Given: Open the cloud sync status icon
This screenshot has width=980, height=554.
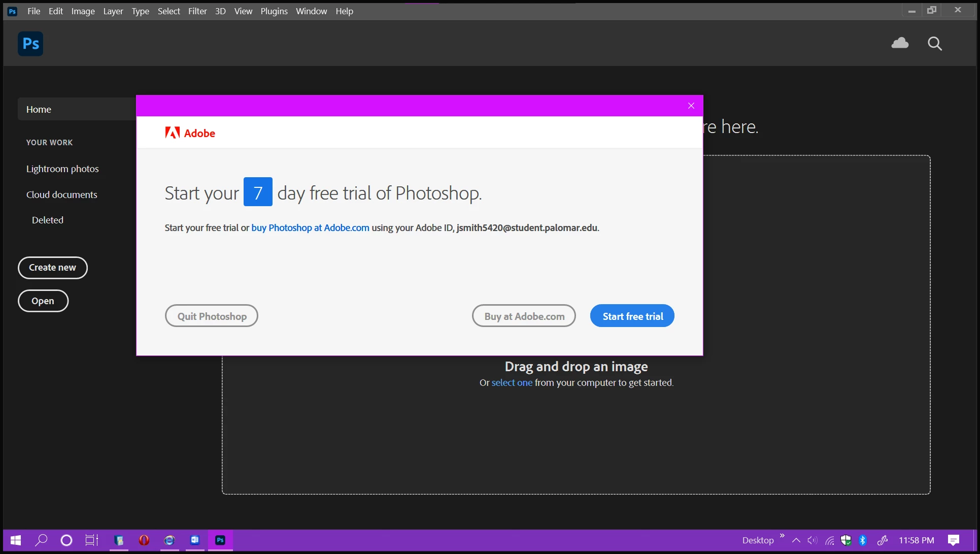Looking at the screenshot, I should click(900, 43).
